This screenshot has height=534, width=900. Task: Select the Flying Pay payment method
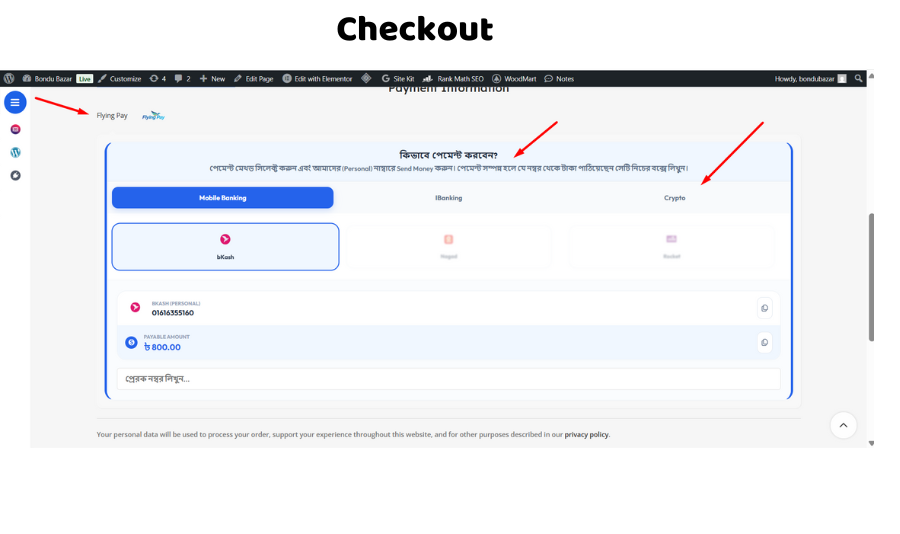pos(112,115)
